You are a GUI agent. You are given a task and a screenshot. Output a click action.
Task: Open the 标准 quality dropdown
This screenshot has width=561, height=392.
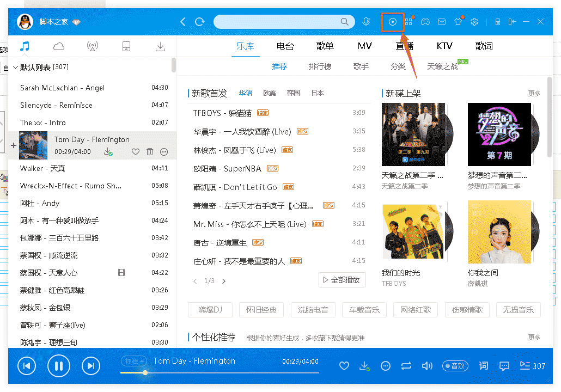pos(134,361)
